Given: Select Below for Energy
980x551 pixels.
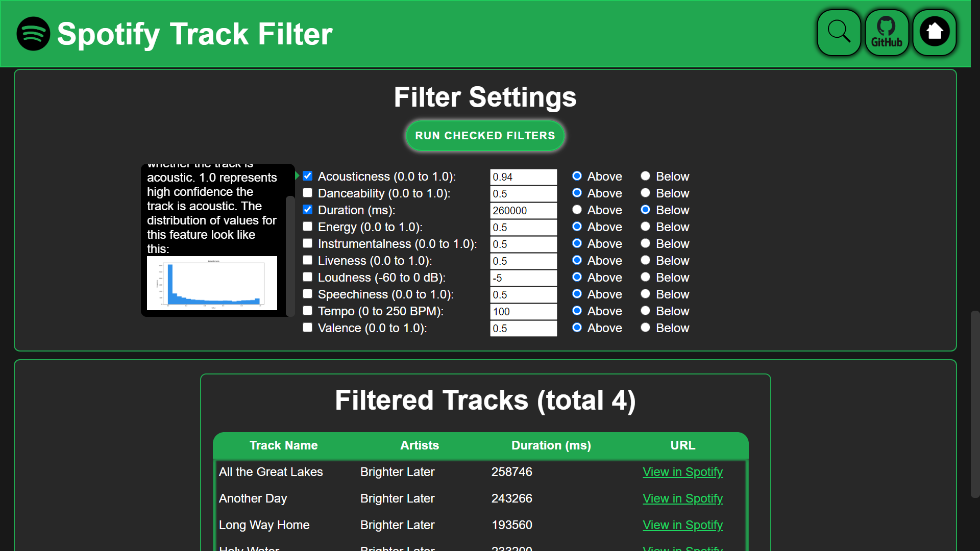Looking at the screenshot, I should (645, 227).
